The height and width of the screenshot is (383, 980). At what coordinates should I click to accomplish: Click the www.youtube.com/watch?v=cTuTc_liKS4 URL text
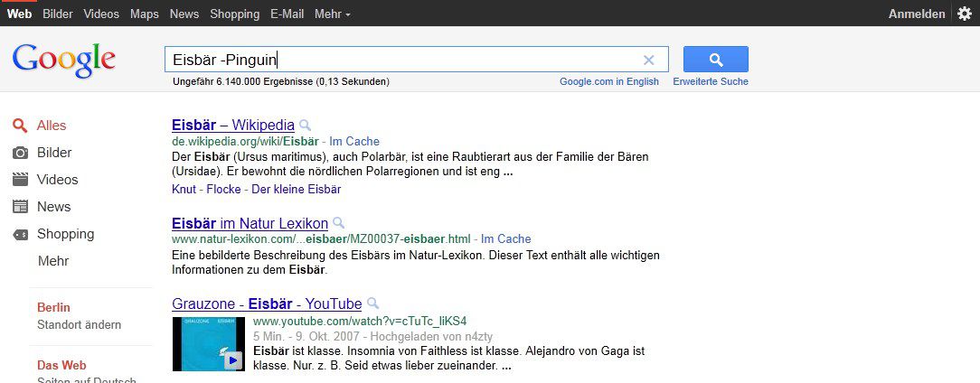[x=360, y=322]
